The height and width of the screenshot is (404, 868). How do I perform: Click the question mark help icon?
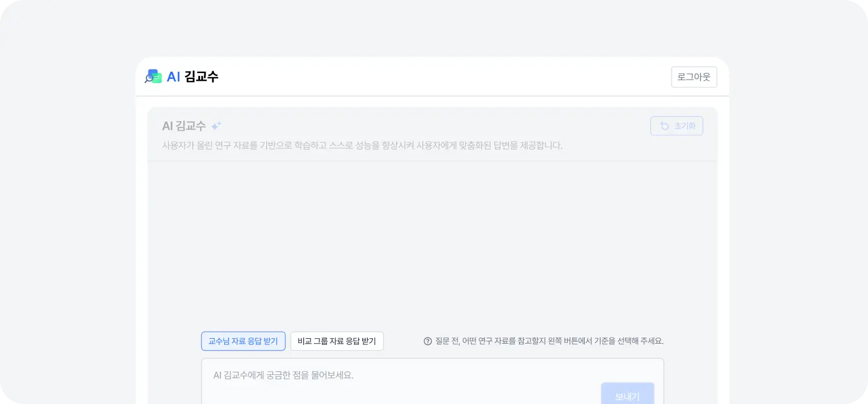coord(428,341)
